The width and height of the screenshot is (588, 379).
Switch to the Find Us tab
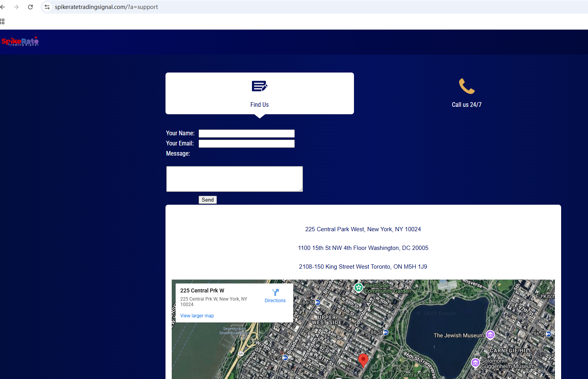259,104
